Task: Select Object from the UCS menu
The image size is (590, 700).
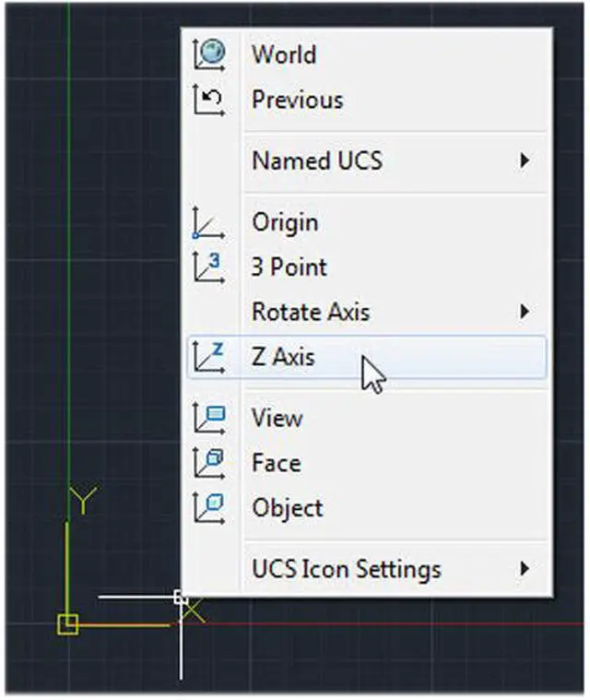Action: [x=287, y=508]
